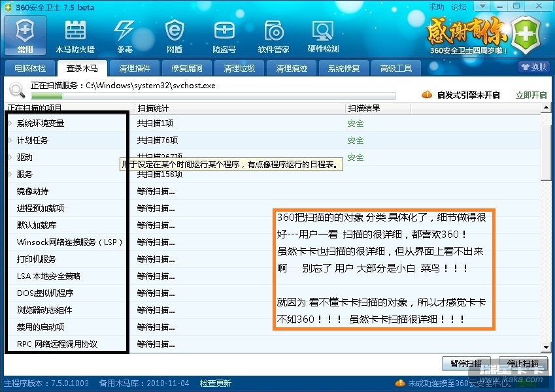Image resolution: width=555 pixels, height=392 pixels.
Task: Click the 换肤 skin change button
Action: (534, 67)
